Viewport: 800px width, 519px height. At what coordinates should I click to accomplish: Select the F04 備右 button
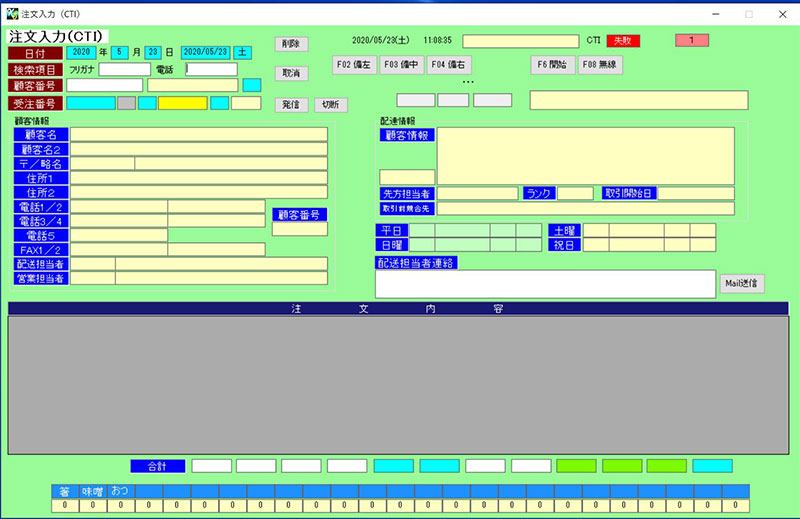click(x=449, y=64)
